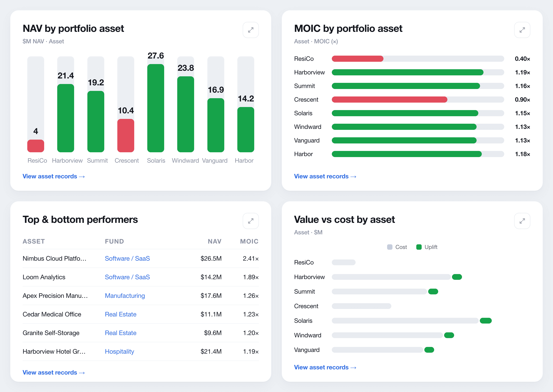This screenshot has height=392, width=553.
Task: Sort by the ASSET column header
Action: (x=34, y=241)
